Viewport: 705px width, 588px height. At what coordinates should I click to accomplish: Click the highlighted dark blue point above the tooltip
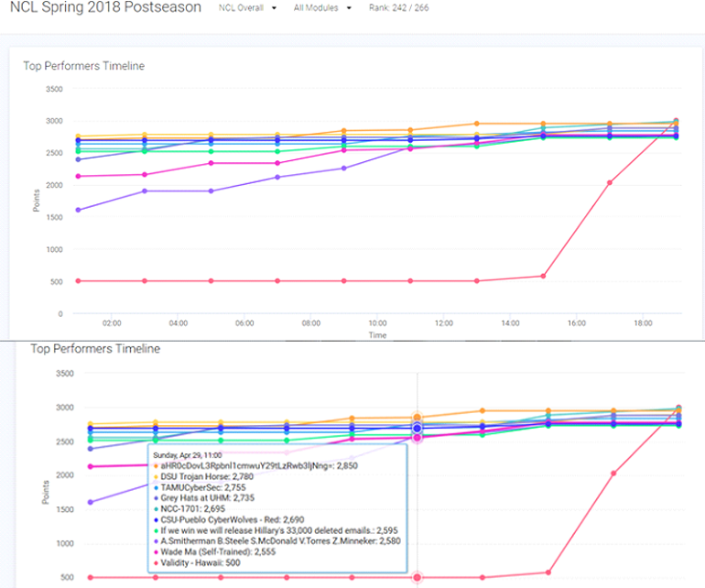point(418,428)
